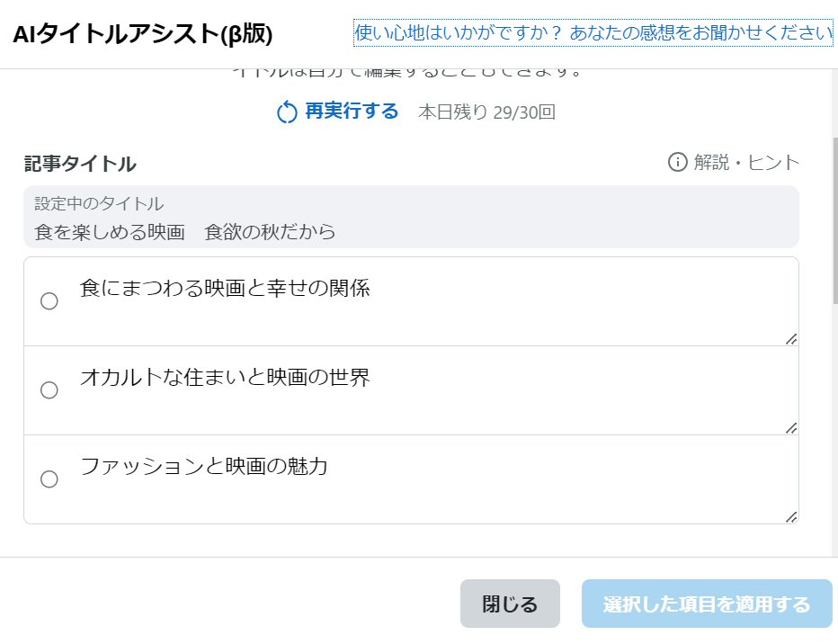The height and width of the screenshot is (644, 838).
Task: Click the info circle icon beside 解説・ヒント
Action: pos(677,162)
